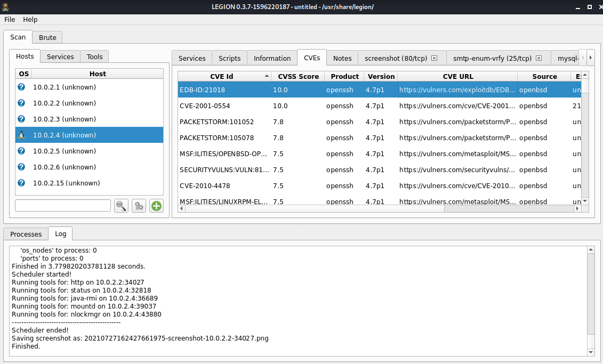603x364 pixels.
Task: Open the Scripts tab
Action: [229, 58]
